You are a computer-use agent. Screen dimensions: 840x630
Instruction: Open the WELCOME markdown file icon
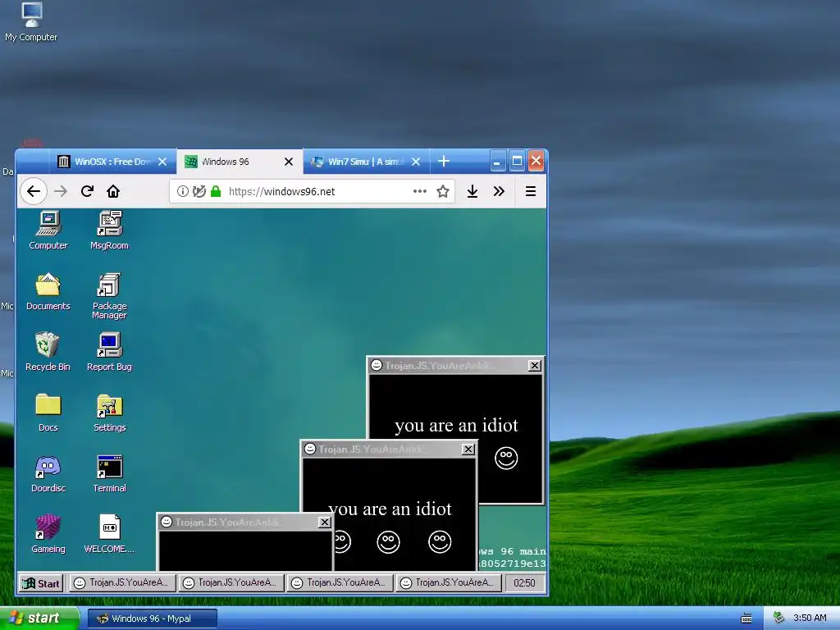point(109,534)
